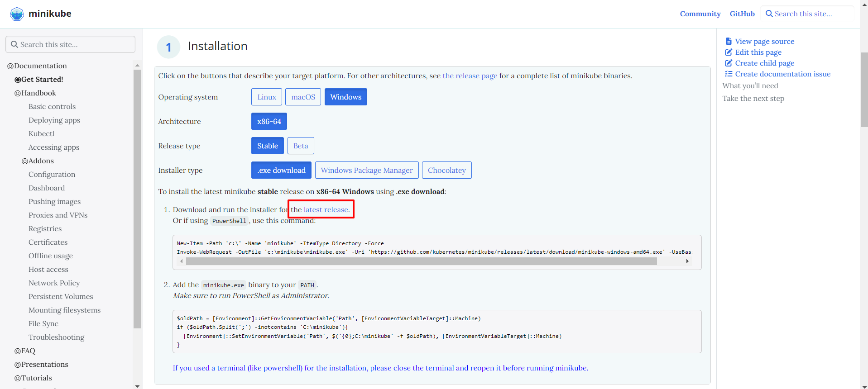This screenshot has width=868, height=389.
Task: Open the Dashboard page
Action: point(47,188)
